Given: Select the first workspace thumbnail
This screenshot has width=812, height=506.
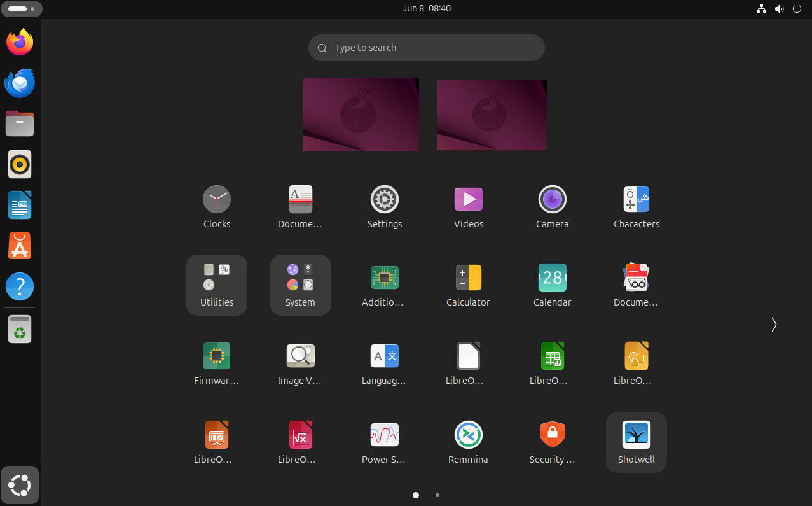Looking at the screenshot, I should (361, 115).
